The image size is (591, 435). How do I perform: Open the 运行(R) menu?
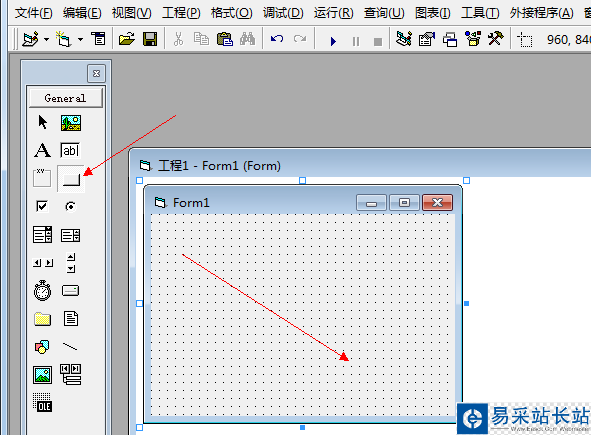point(334,13)
